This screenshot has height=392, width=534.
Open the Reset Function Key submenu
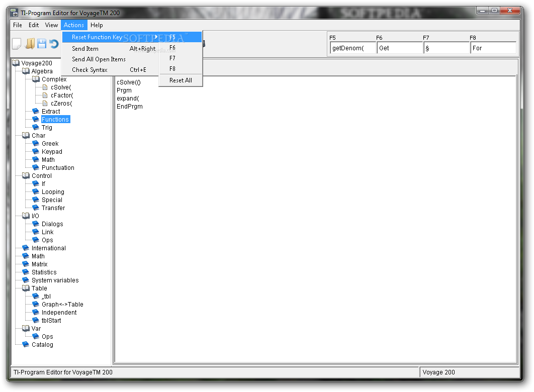pyautogui.click(x=111, y=37)
